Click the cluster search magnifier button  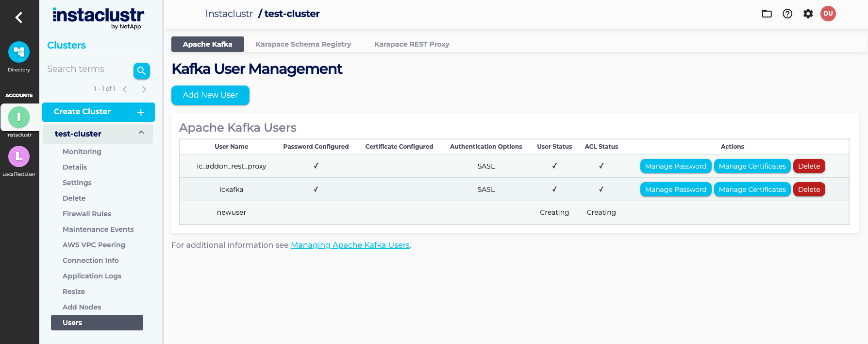pos(141,71)
